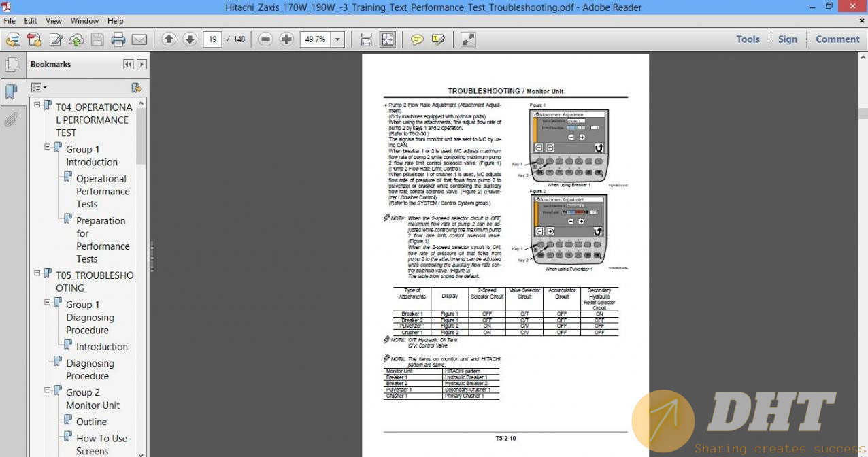
Task: Collapse the T04_OPERATIONAL PERFORMANCE TEST bookmark
Action: coord(37,105)
